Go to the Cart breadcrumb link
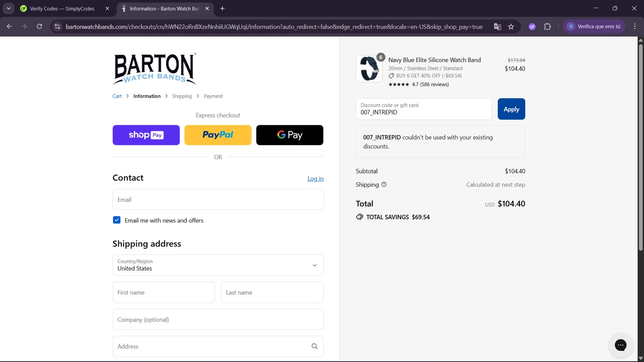 [x=117, y=96]
